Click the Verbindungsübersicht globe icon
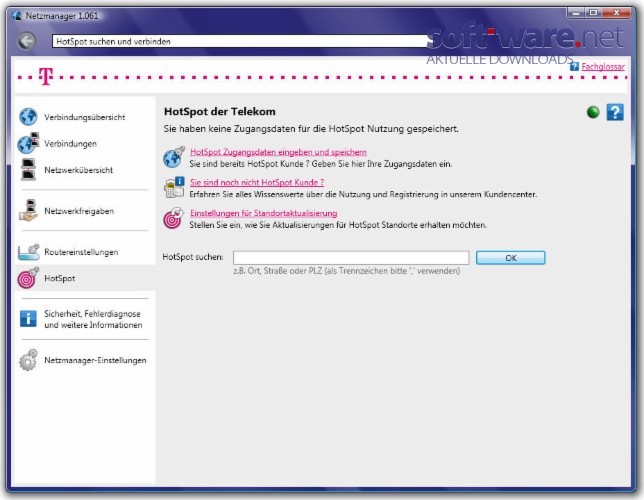 (28, 117)
